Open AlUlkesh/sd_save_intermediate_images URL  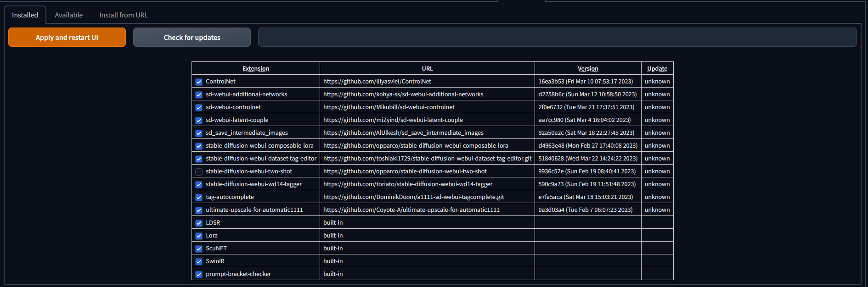403,132
